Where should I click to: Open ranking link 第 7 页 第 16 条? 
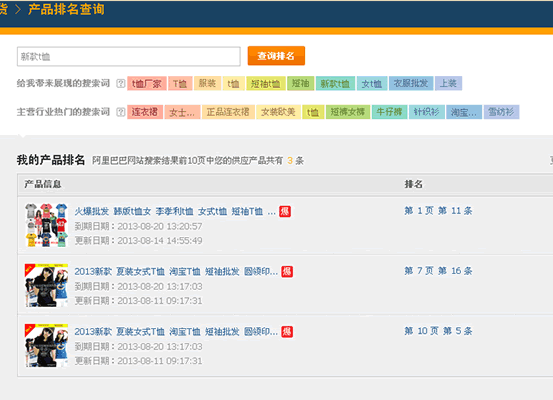(x=438, y=271)
